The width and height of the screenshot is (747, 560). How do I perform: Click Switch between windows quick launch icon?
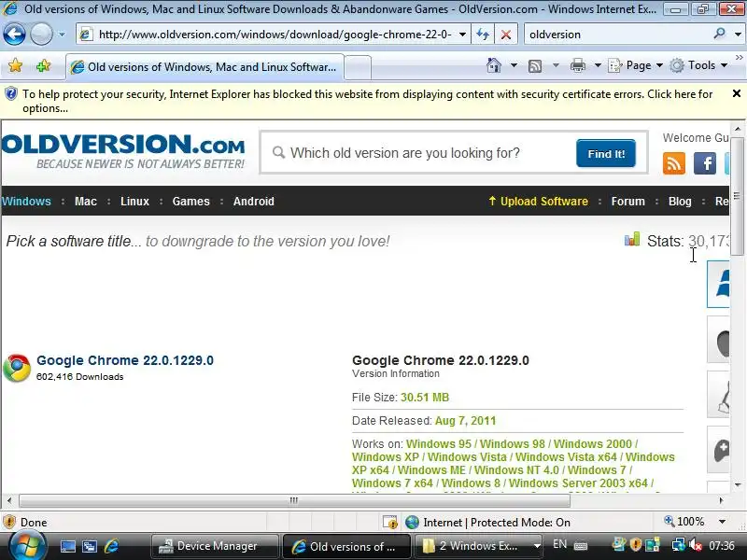pos(89,547)
